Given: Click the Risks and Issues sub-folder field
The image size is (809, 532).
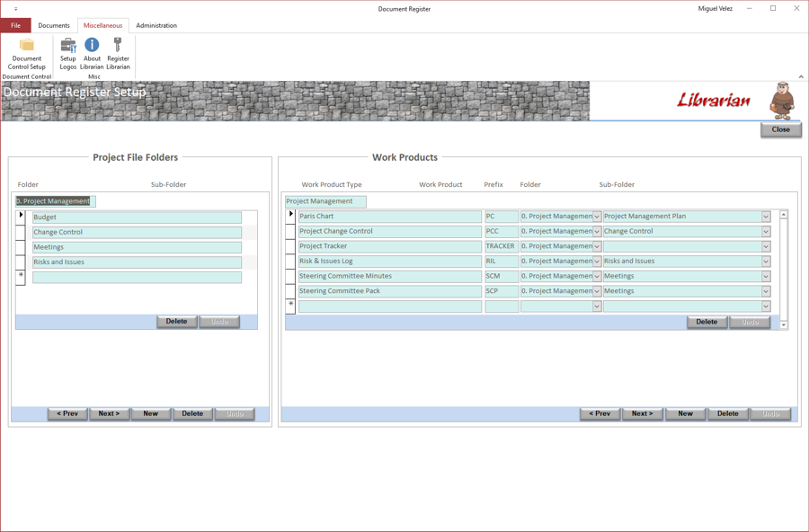Looking at the screenshot, I should 137,262.
